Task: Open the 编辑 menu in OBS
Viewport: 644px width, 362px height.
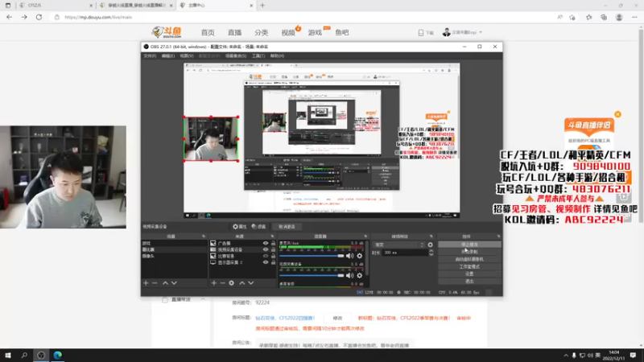Action: pyautogui.click(x=167, y=56)
